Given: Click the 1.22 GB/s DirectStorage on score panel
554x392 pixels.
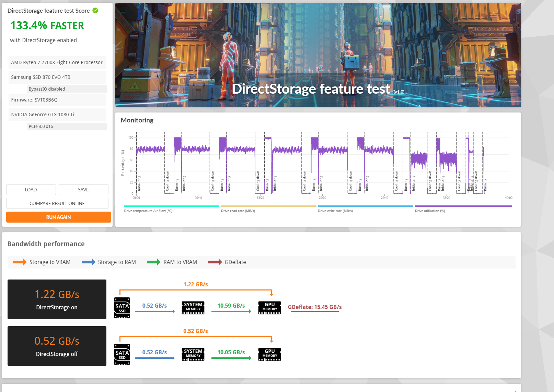Looking at the screenshot, I should [x=57, y=299].
